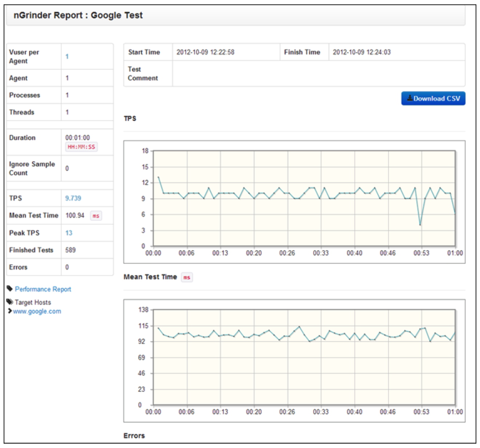480x448 pixels.
Task: Click the TPS value 9.739
Action: [x=73, y=198]
